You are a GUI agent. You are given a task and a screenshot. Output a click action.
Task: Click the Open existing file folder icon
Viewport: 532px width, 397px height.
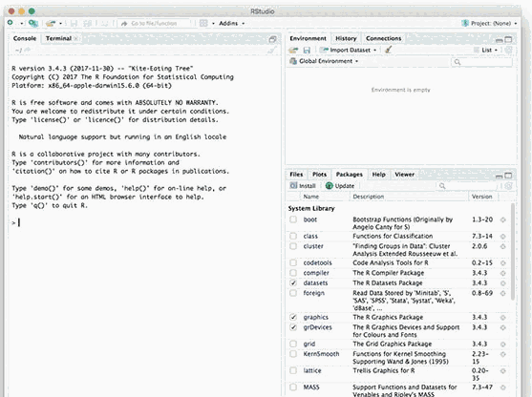[51, 24]
